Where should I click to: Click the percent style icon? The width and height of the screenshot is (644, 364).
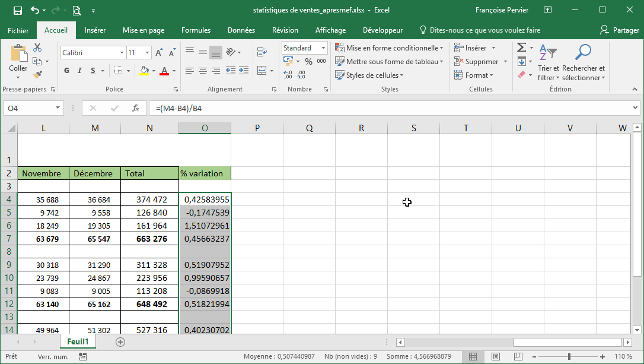click(x=308, y=62)
